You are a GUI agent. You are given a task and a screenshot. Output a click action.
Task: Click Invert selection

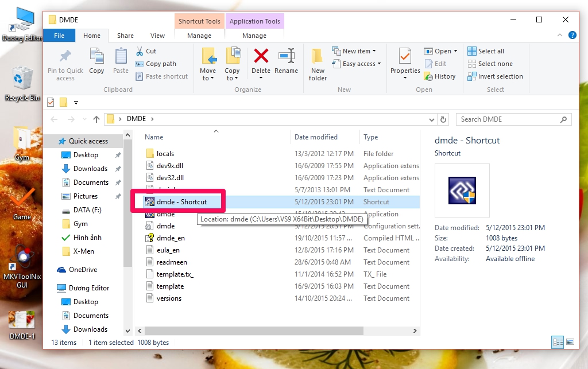point(496,76)
